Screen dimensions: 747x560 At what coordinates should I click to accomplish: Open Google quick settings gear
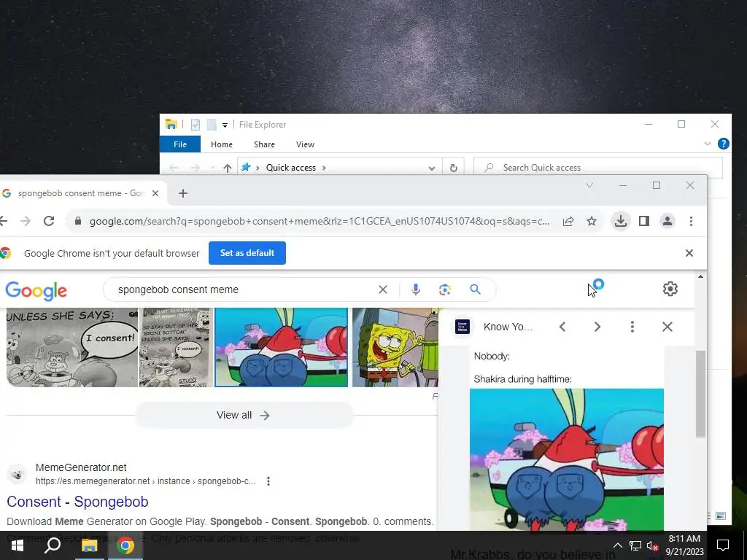pyautogui.click(x=670, y=289)
